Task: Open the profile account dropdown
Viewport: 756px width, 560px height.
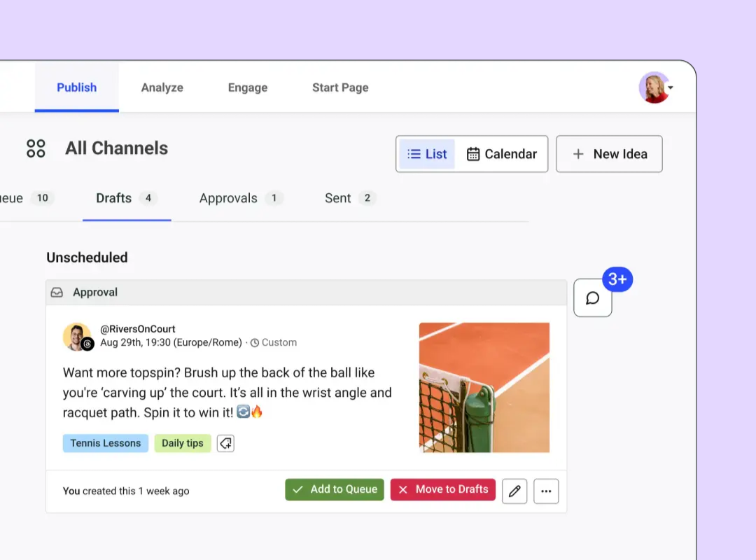Action: point(655,87)
